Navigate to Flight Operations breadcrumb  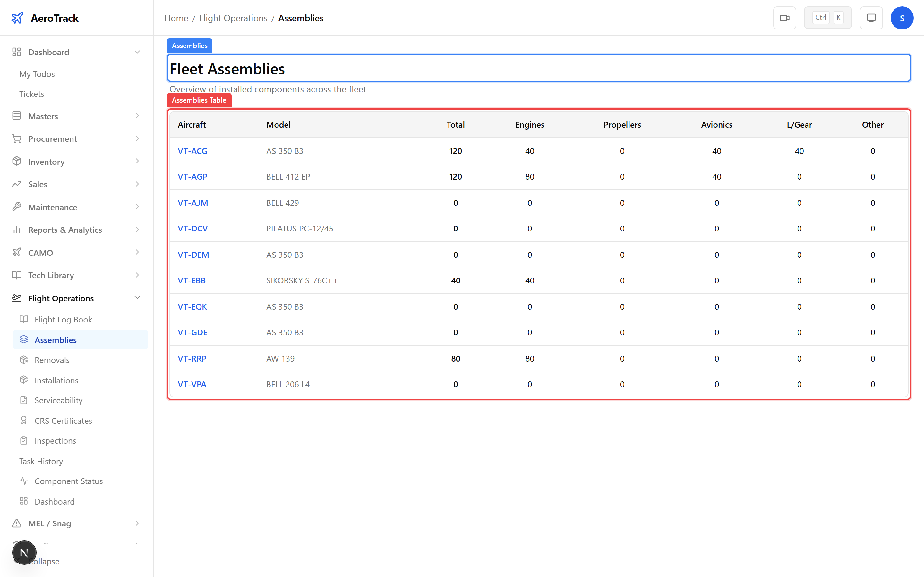(x=233, y=18)
